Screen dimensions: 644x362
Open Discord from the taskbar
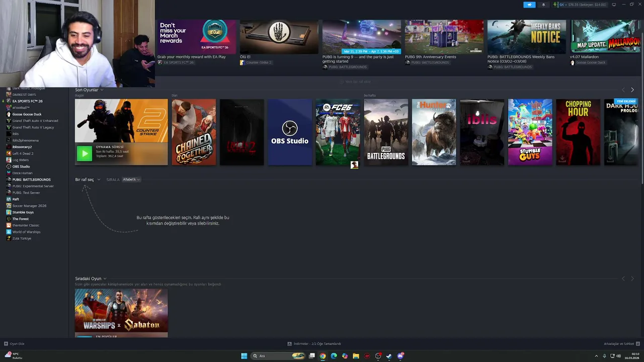[x=400, y=356]
